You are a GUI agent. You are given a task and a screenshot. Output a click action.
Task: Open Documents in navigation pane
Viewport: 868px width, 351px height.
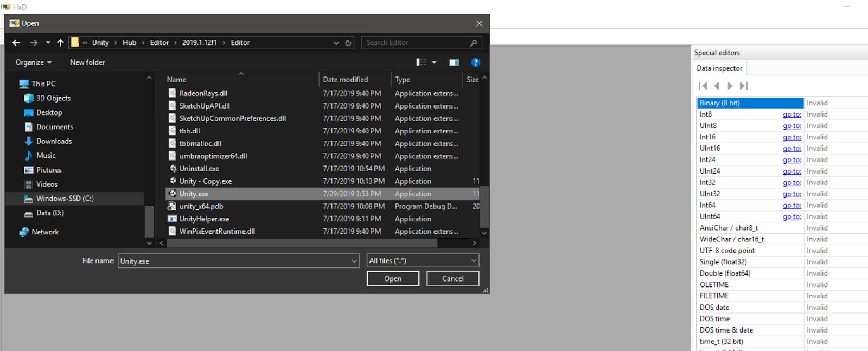pos(54,127)
